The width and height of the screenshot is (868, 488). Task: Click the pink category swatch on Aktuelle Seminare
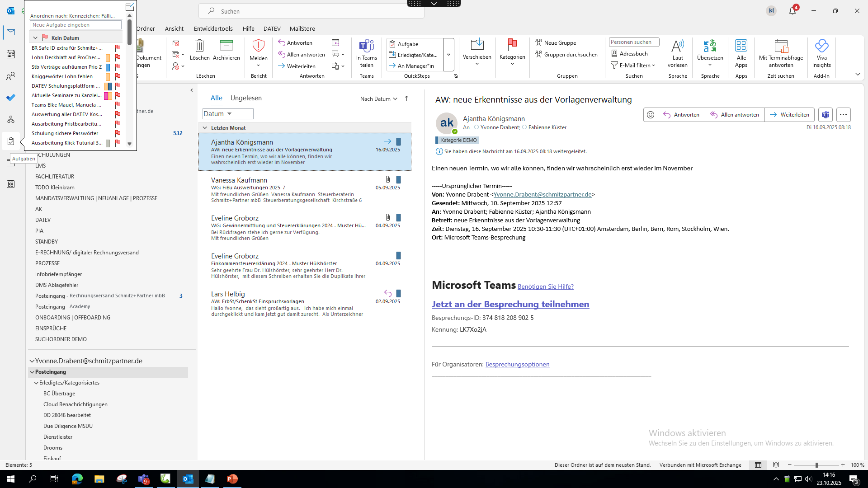click(106, 96)
